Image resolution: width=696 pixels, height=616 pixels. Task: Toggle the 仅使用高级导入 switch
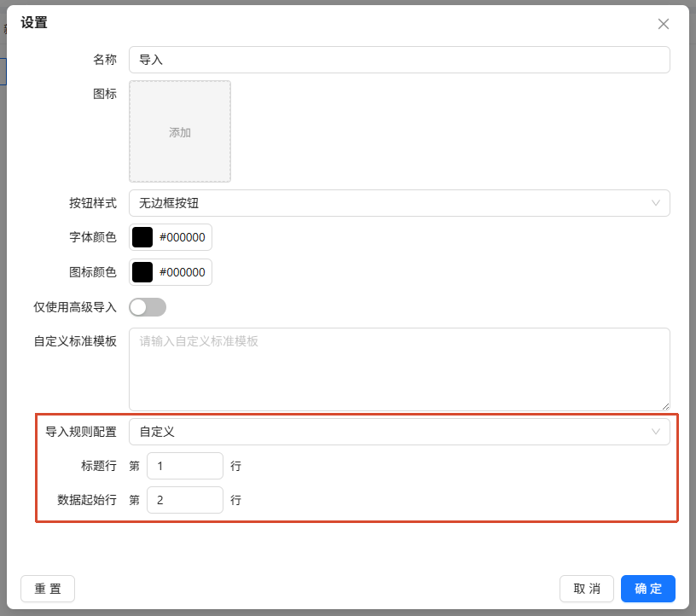148,307
